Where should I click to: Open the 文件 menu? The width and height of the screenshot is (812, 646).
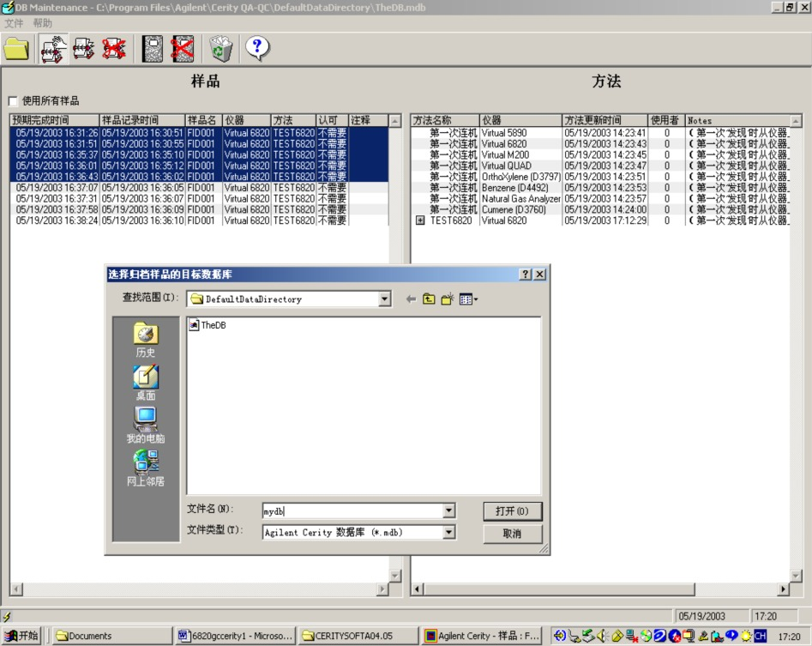click(14, 23)
